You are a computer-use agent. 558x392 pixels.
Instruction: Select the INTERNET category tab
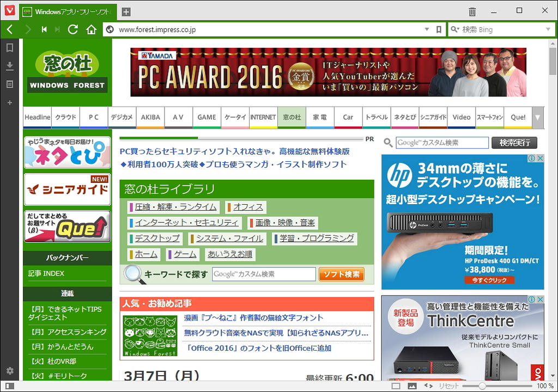tap(263, 118)
